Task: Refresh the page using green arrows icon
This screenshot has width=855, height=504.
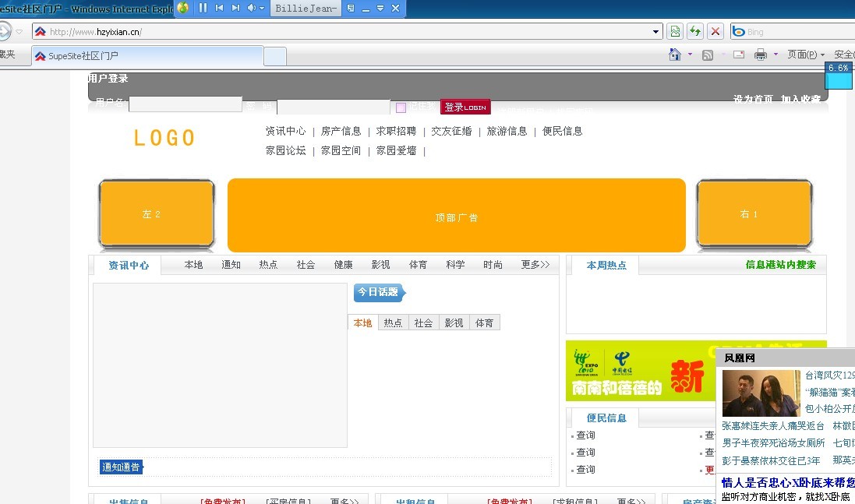Action: pyautogui.click(x=695, y=31)
